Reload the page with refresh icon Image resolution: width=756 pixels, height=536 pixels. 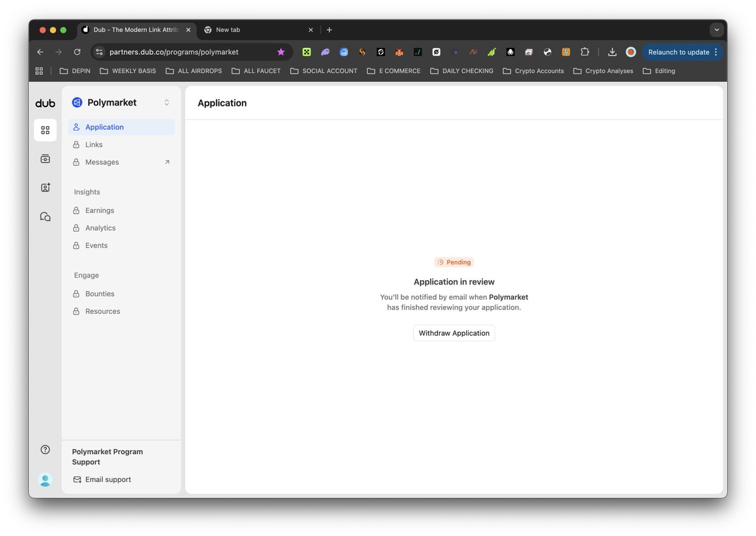[x=77, y=52]
